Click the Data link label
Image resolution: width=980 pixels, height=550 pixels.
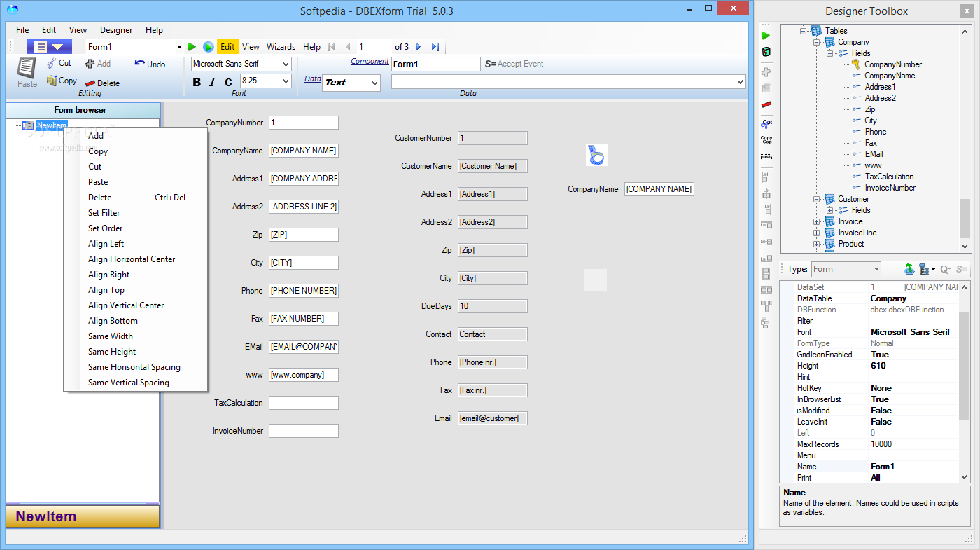[x=313, y=78]
